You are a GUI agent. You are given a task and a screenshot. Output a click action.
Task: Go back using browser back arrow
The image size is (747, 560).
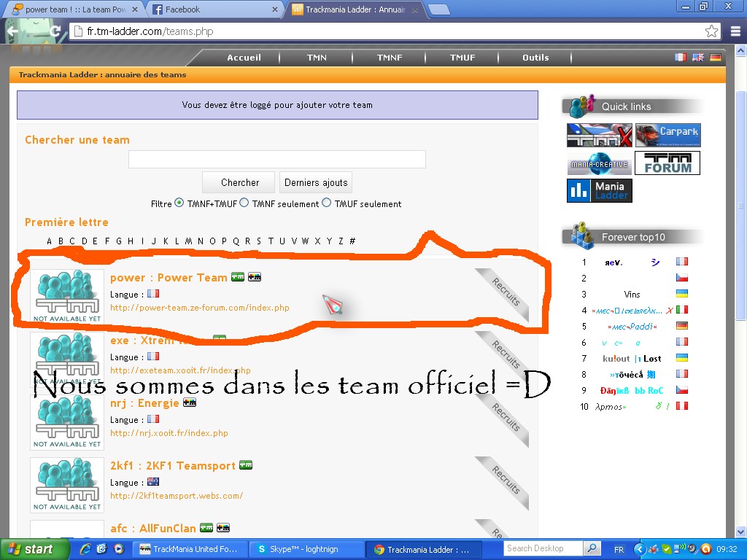coord(13,31)
